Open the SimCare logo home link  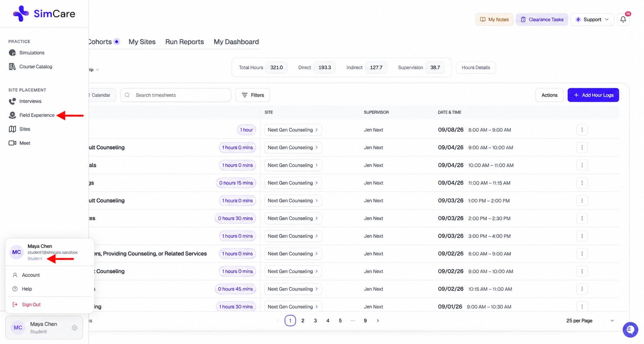pyautogui.click(x=44, y=14)
